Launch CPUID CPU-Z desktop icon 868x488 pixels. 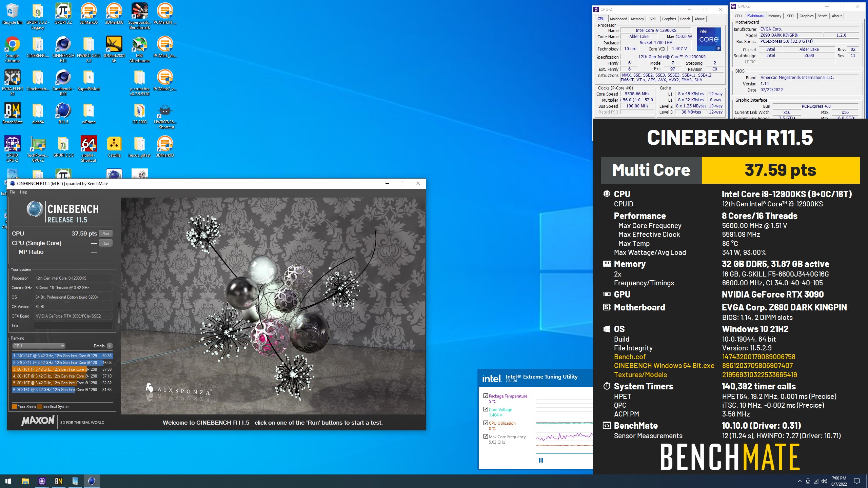[13, 149]
